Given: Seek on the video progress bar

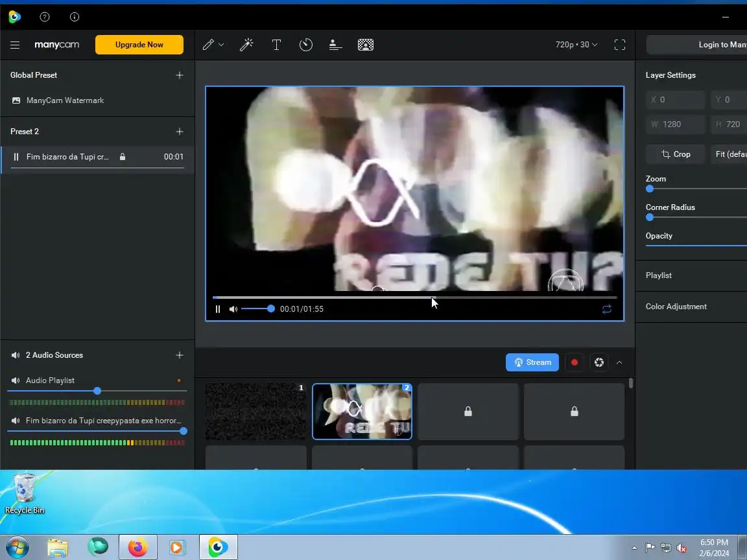Looking at the screenshot, I should point(414,297).
